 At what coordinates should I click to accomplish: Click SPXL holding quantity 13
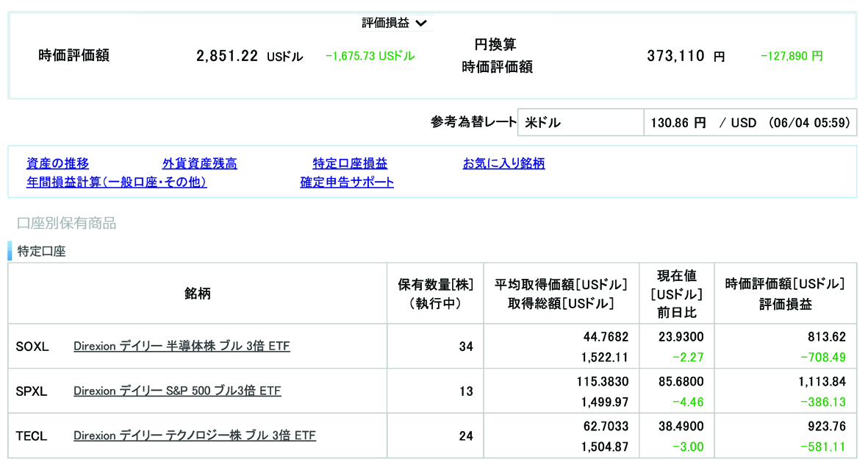pos(466,392)
